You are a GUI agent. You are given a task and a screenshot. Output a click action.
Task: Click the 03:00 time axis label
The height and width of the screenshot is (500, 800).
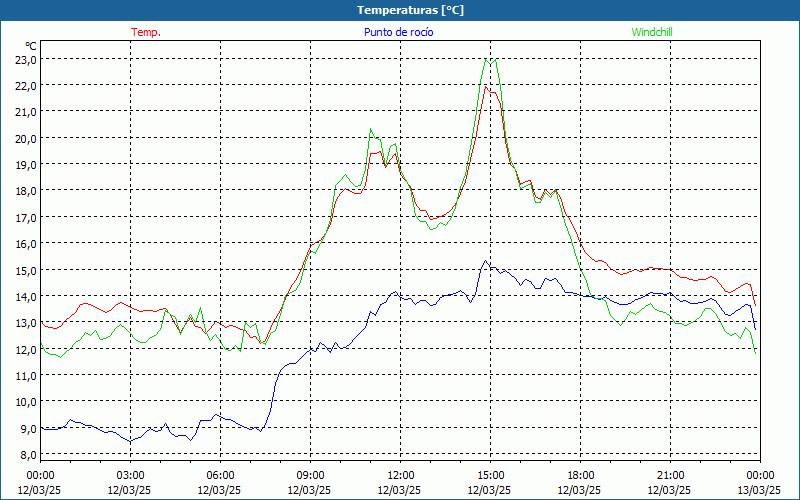[131, 476]
